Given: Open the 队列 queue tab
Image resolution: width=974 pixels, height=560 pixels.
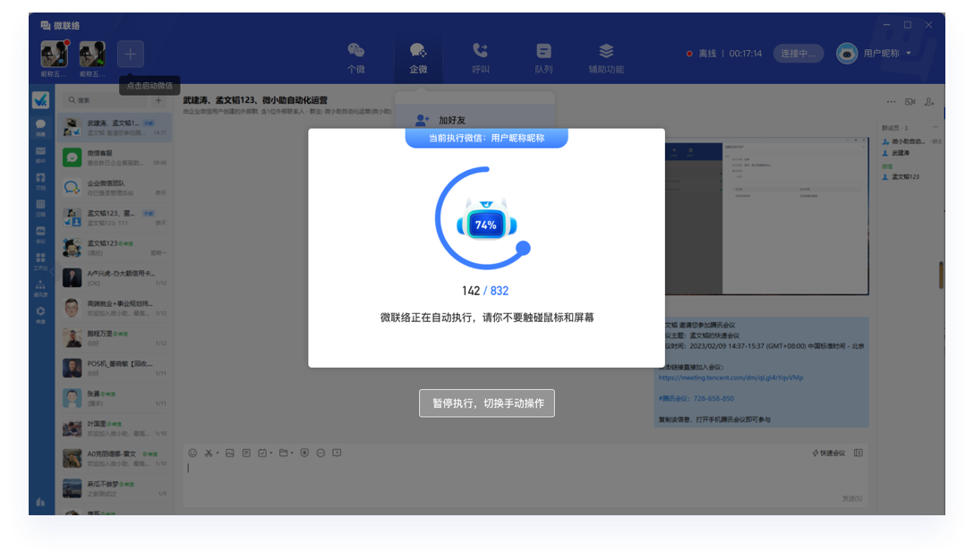Looking at the screenshot, I should tap(543, 58).
